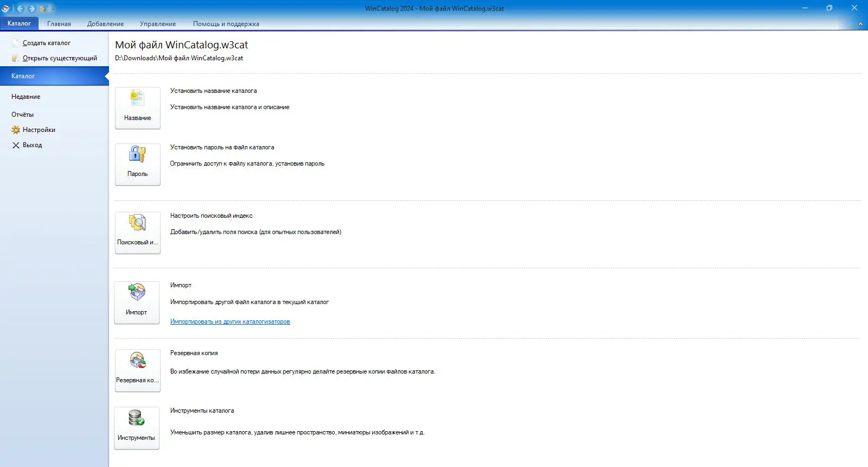This screenshot has width=868, height=467.
Task: Go back using the blue left arrow
Action: coord(20,8)
